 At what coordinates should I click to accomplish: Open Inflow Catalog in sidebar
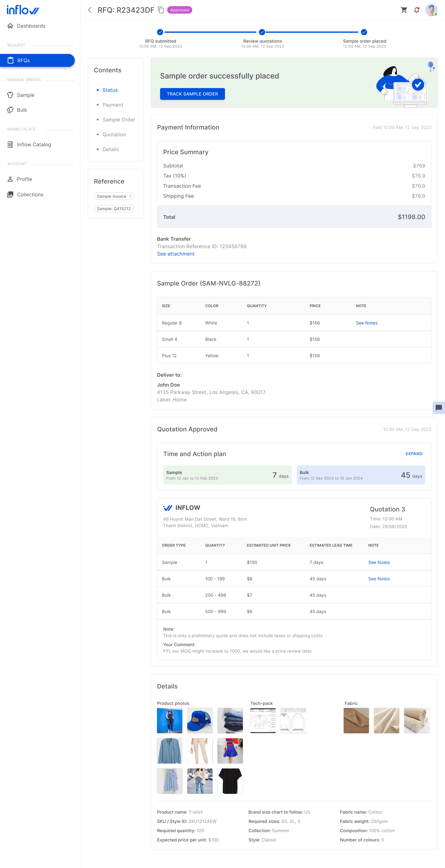[34, 145]
